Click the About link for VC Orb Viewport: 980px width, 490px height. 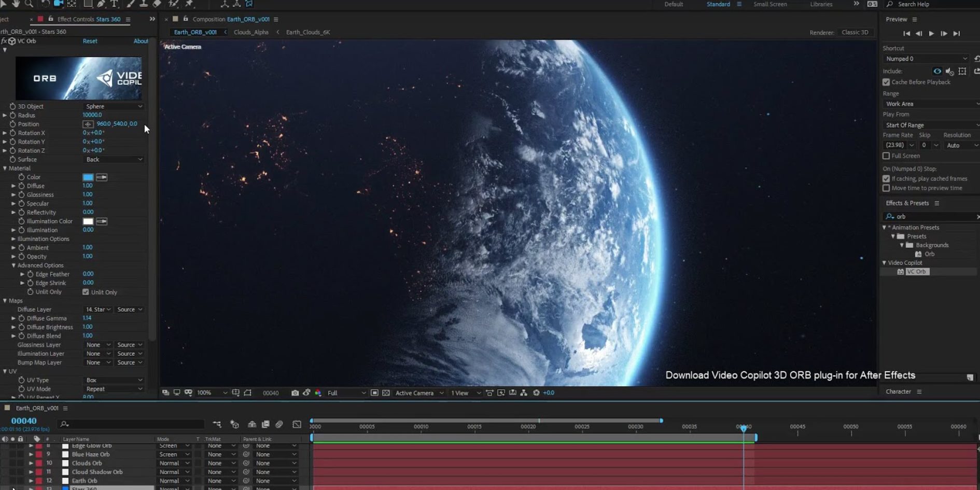[141, 41]
